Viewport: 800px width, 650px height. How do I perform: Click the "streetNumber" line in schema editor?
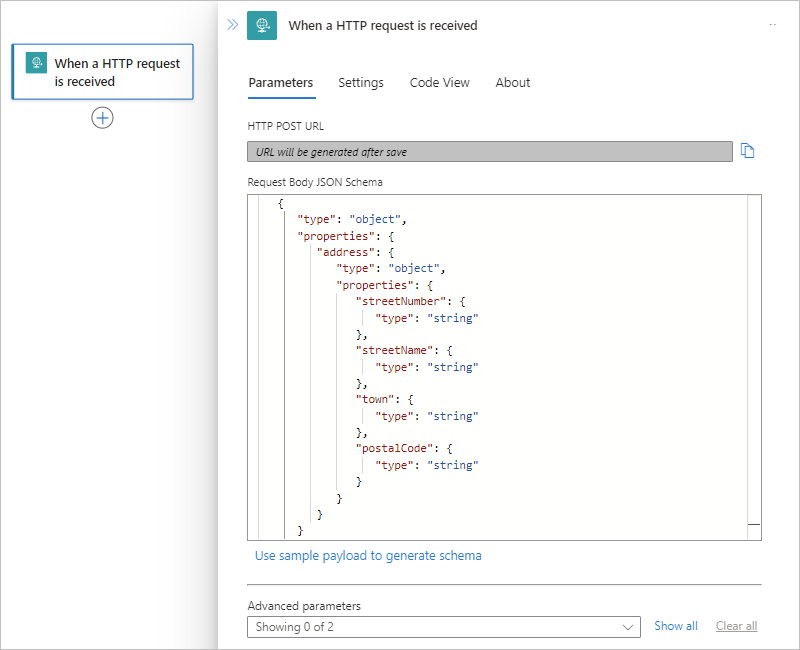pyautogui.click(x=409, y=299)
